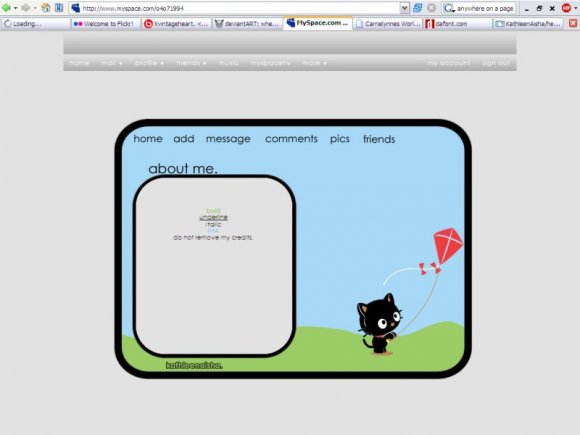Click my account in the navbar
Screen dimensions: 580x435
(x=449, y=63)
